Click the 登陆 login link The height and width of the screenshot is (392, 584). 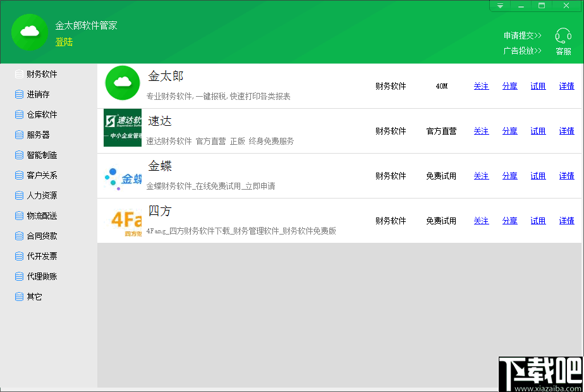(x=63, y=42)
